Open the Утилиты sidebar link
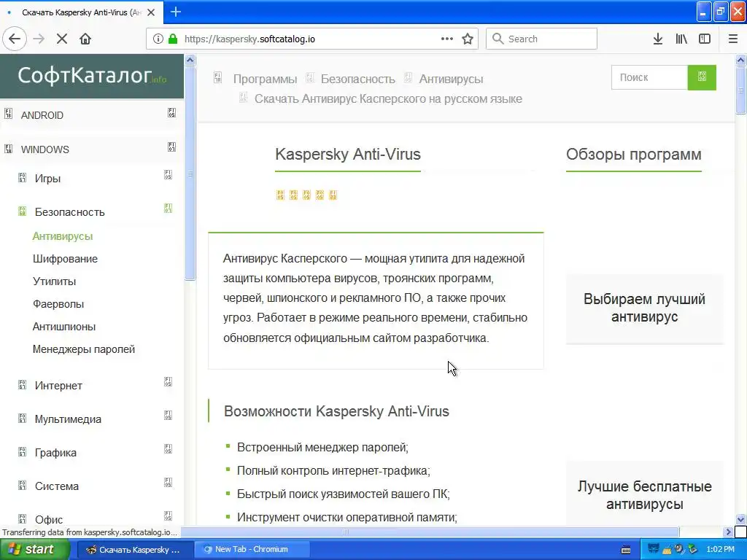The height and width of the screenshot is (560, 747). click(x=54, y=281)
